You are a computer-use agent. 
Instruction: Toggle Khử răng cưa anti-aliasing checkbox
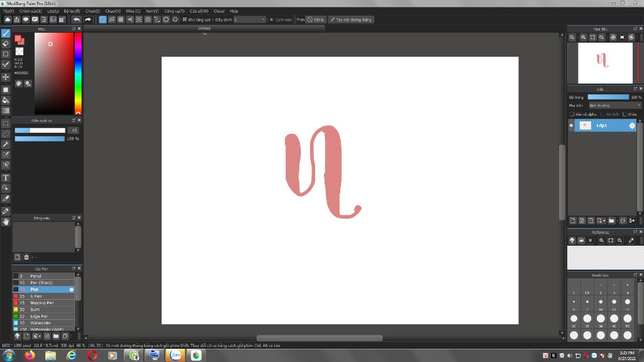click(185, 19)
